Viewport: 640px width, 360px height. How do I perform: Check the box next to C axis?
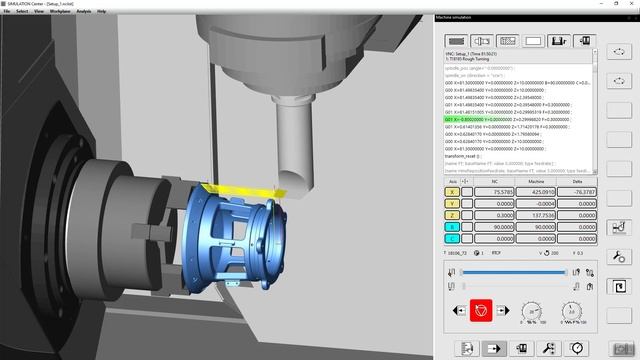(x=467, y=238)
